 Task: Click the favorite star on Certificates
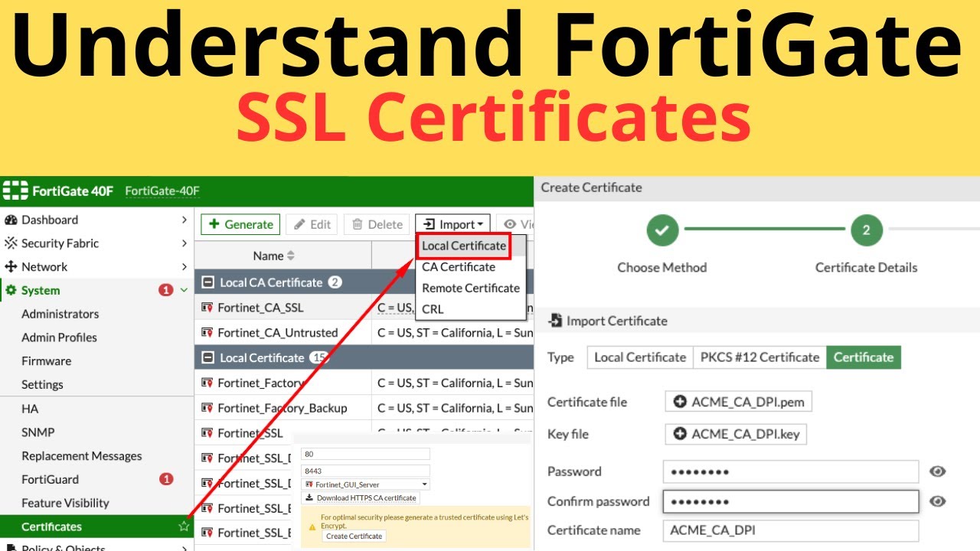tap(184, 527)
